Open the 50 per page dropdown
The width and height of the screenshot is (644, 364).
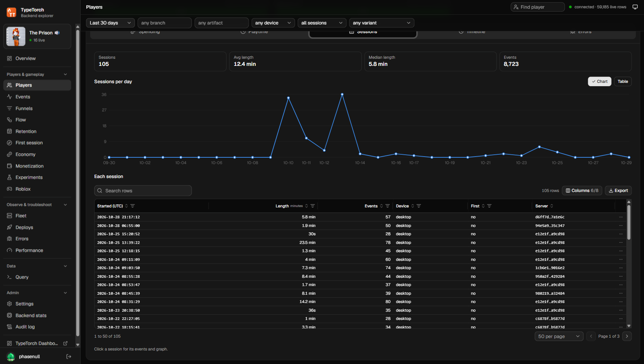pyautogui.click(x=559, y=336)
